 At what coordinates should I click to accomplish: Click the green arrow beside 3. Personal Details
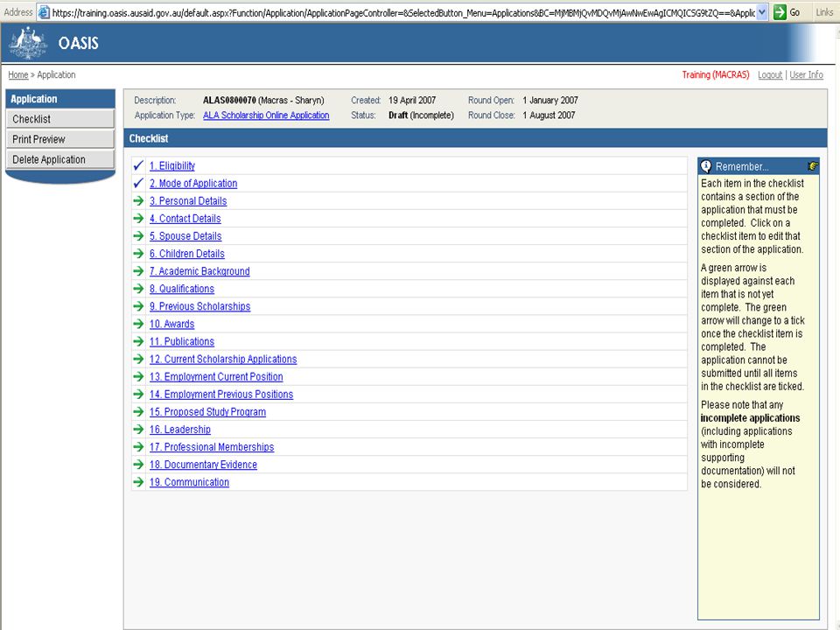pos(138,201)
